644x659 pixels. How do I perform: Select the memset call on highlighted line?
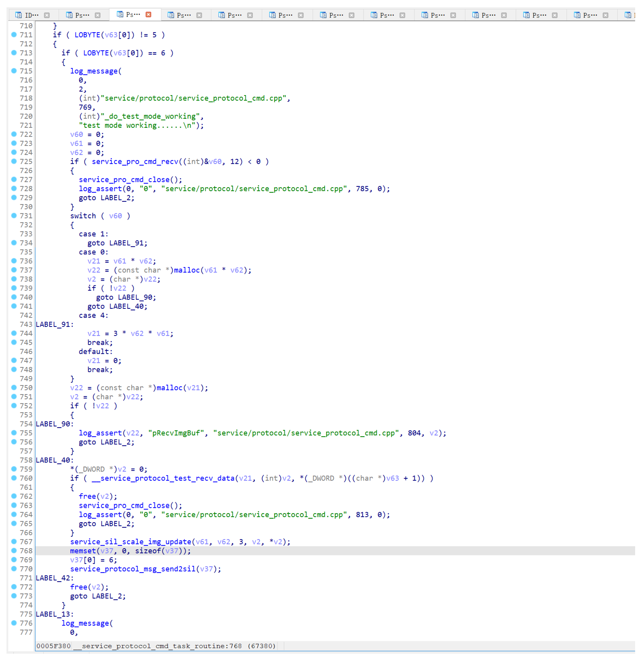(83, 551)
